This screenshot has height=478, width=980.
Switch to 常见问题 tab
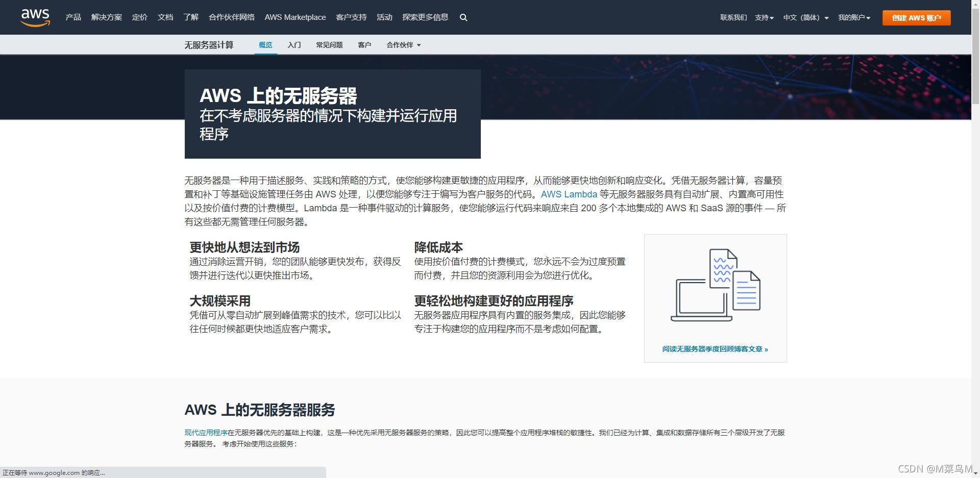(x=329, y=45)
